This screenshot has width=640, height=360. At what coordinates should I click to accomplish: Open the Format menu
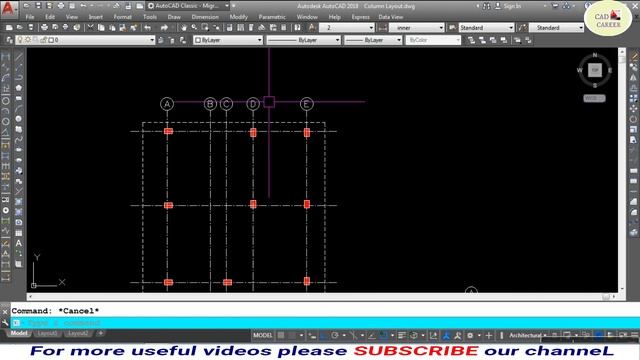click(122, 17)
